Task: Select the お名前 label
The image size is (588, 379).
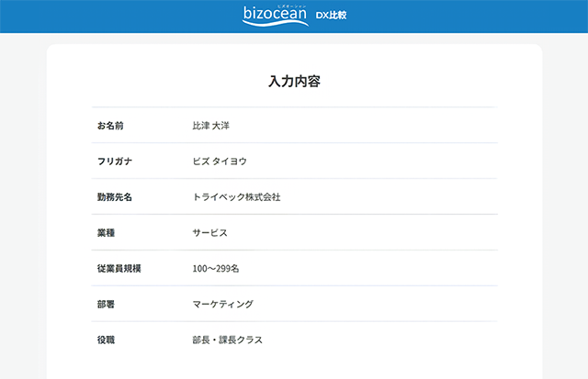Action: coord(110,126)
